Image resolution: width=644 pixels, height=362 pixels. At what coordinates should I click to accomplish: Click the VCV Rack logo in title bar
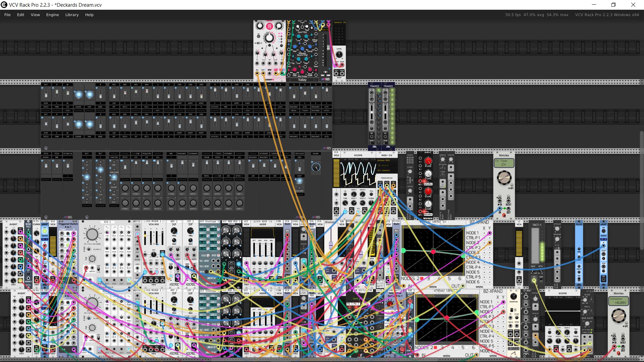[x=4, y=5]
